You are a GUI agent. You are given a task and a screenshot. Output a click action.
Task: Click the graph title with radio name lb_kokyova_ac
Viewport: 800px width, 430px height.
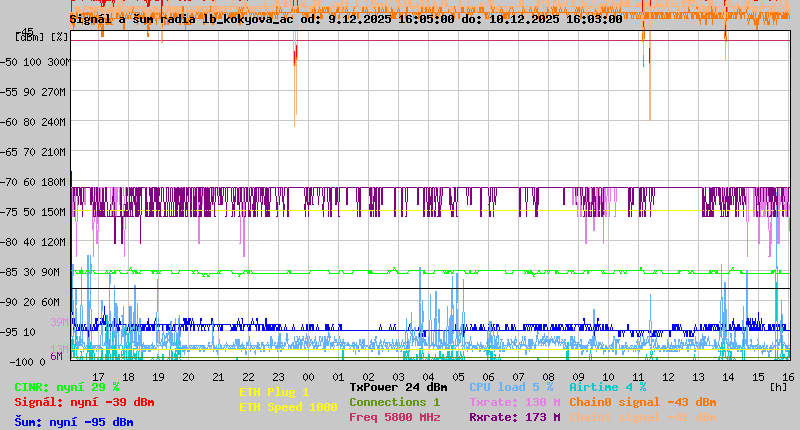coord(345,18)
